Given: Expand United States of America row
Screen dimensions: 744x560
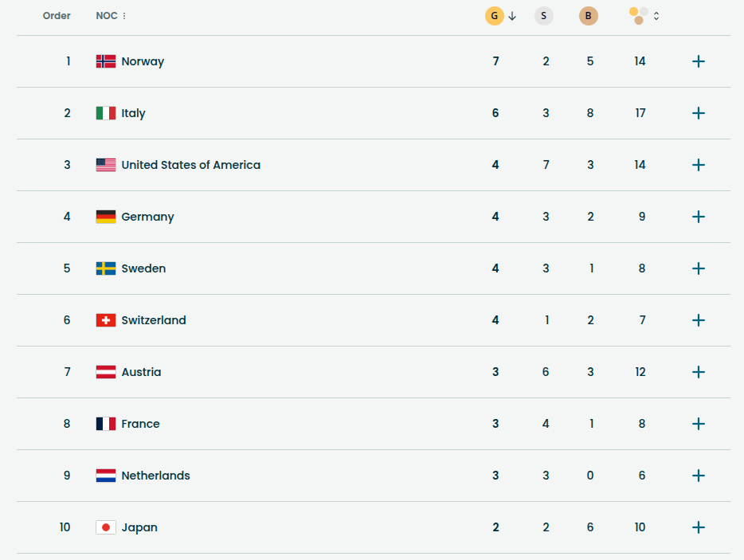Looking at the screenshot, I should pos(699,165).
